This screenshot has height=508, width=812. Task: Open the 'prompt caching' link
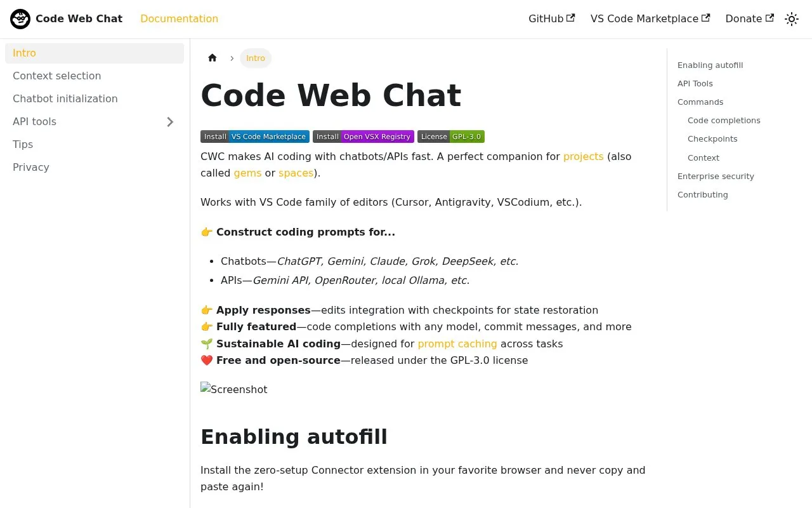(457, 344)
